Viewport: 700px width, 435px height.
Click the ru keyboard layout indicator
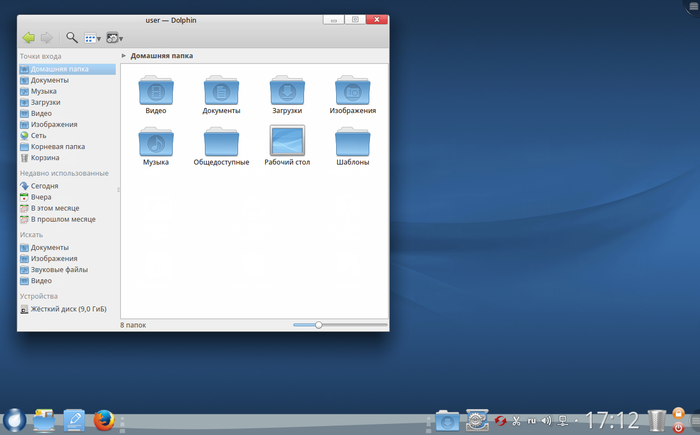tap(532, 420)
